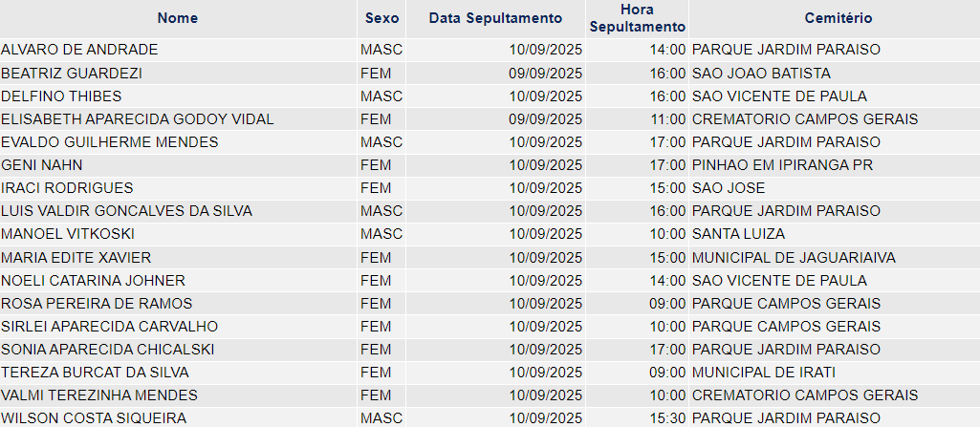
Task: Click the Nome column header
Action: pyautogui.click(x=178, y=18)
